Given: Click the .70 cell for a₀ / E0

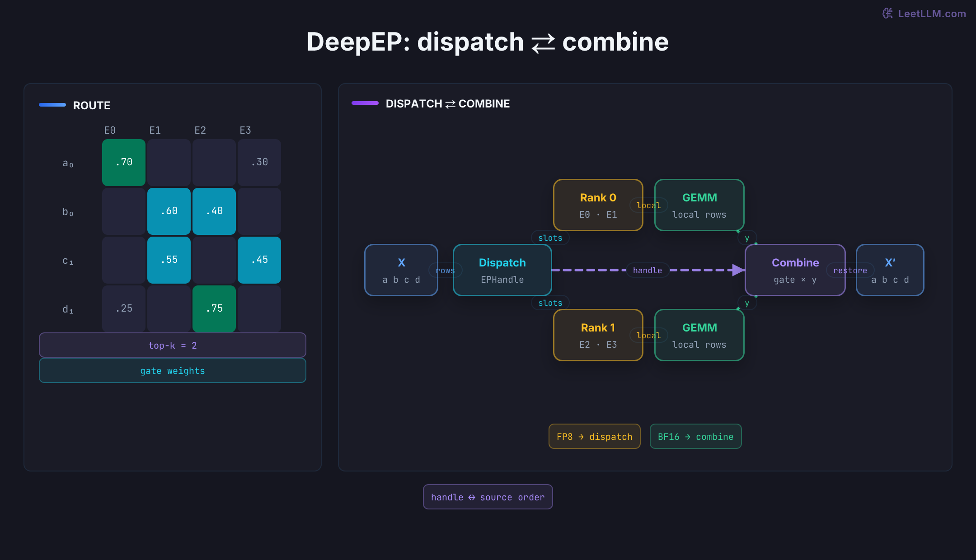Looking at the screenshot, I should click(x=124, y=163).
